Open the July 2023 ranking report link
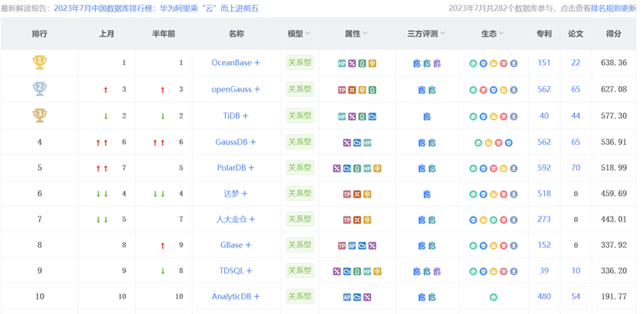 [x=157, y=9]
